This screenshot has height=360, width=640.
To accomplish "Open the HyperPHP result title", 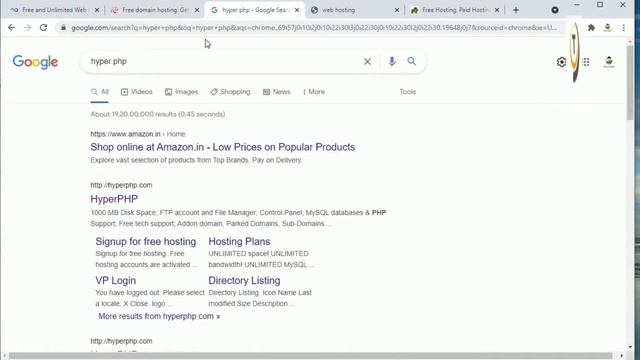I will point(114,199).
